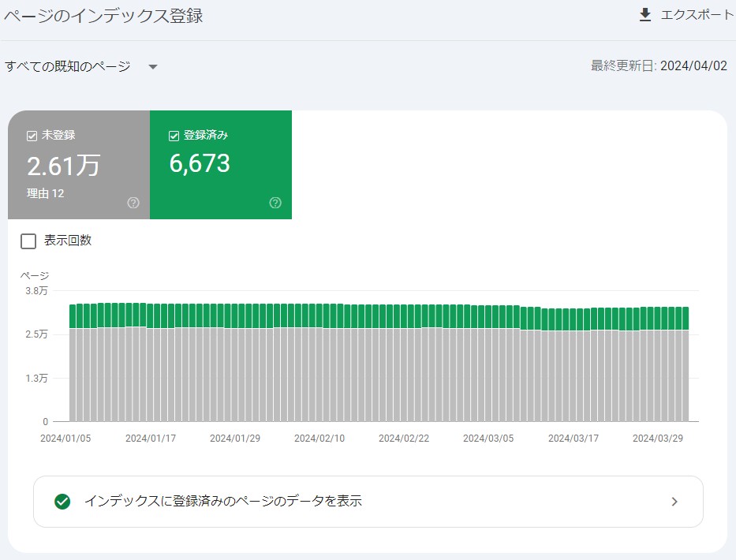Screen dimensions: 736x560
Task: Enable the 表示回数 checkbox
Action: [28, 241]
